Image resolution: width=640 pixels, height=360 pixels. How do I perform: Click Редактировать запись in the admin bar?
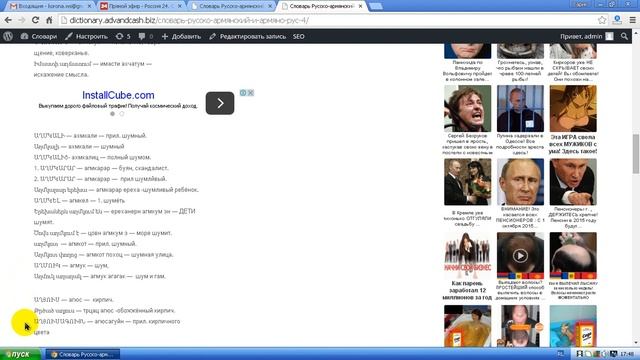coord(247,36)
